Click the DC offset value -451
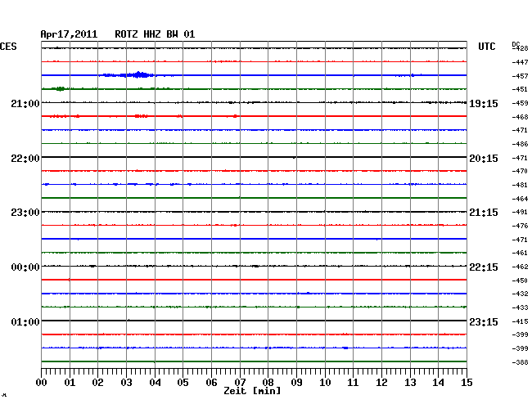532x404 pixels. click(x=520, y=89)
